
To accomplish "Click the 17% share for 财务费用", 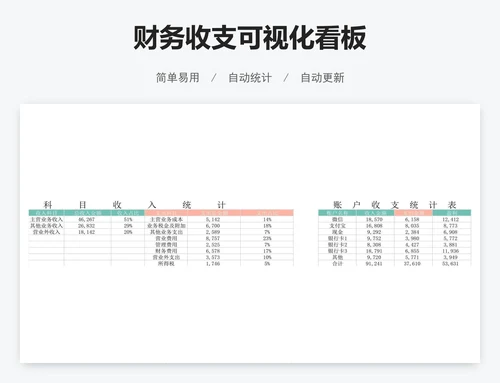I will pos(267,251).
